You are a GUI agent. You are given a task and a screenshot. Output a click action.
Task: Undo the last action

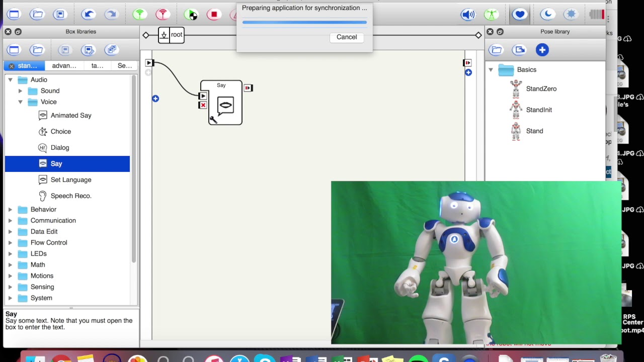pyautogui.click(x=89, y=14)
